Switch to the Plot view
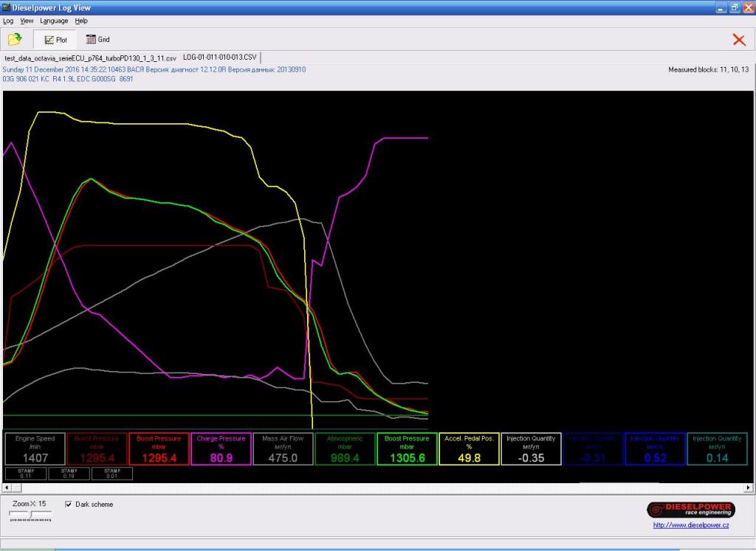 point(55,40)
